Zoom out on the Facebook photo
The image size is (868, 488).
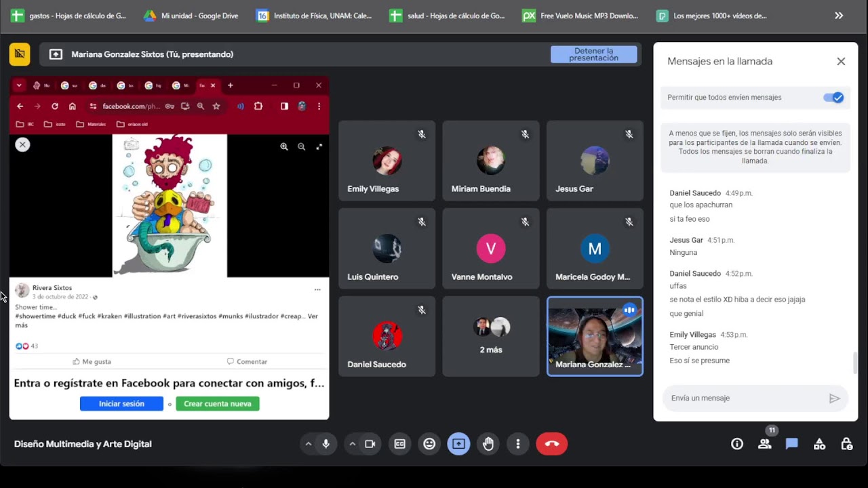pos(301,146)
